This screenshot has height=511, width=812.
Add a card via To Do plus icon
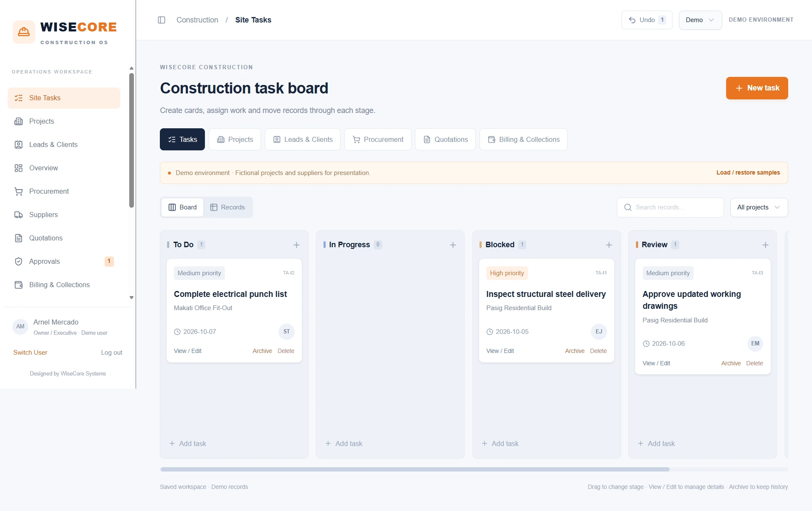pos(296,245)
